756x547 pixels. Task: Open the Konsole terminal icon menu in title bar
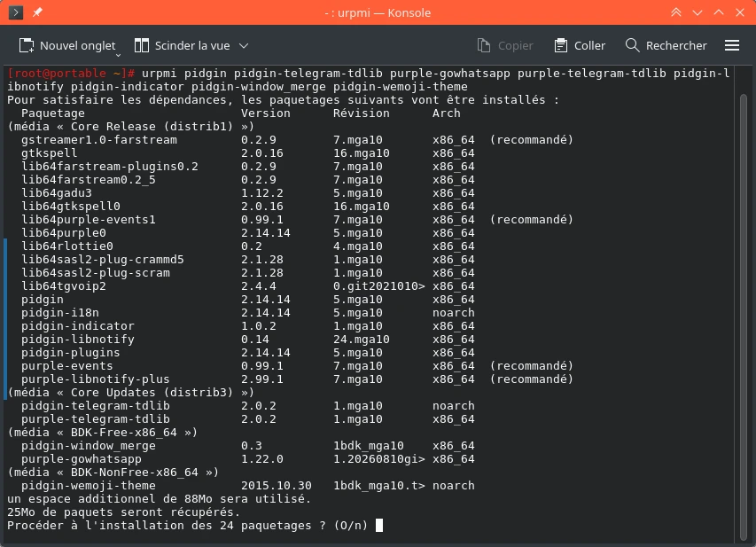point(16,12)
